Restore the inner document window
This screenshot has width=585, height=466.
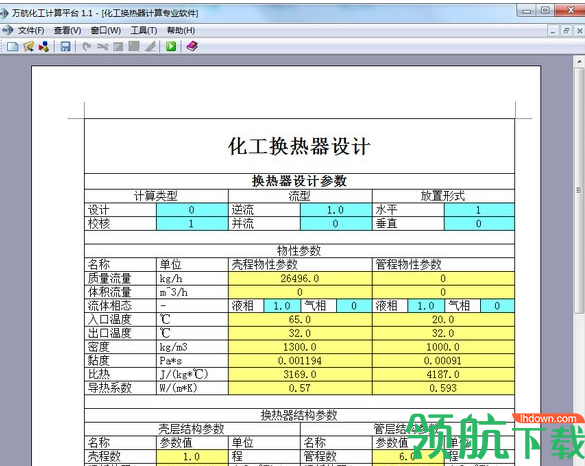[566, 31]
